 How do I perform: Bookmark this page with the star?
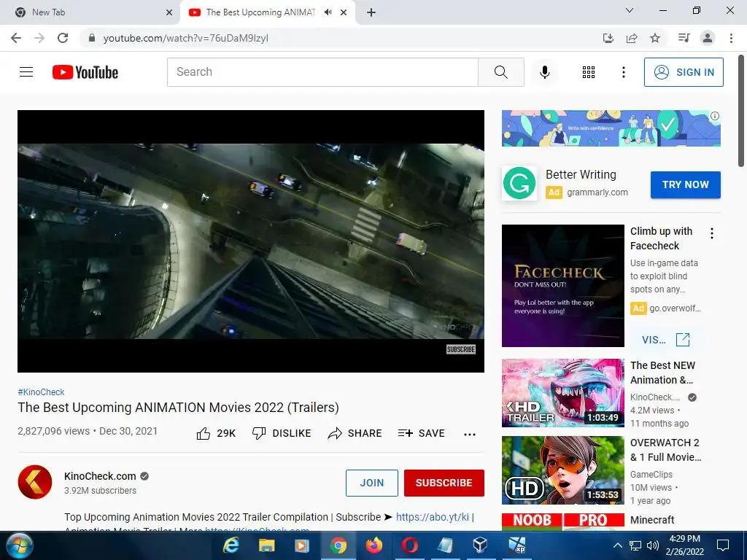pos(655,38)
